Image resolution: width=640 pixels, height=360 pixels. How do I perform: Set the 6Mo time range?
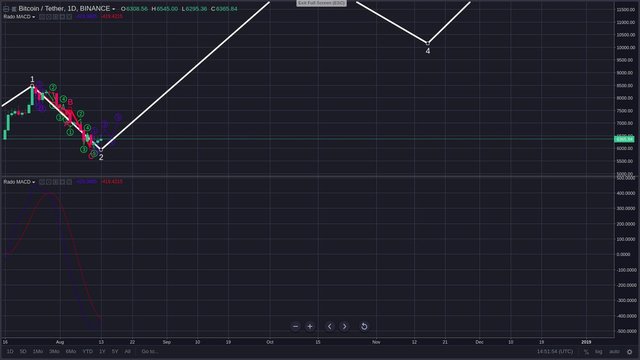pyautogui.click(x=71, y=351)
